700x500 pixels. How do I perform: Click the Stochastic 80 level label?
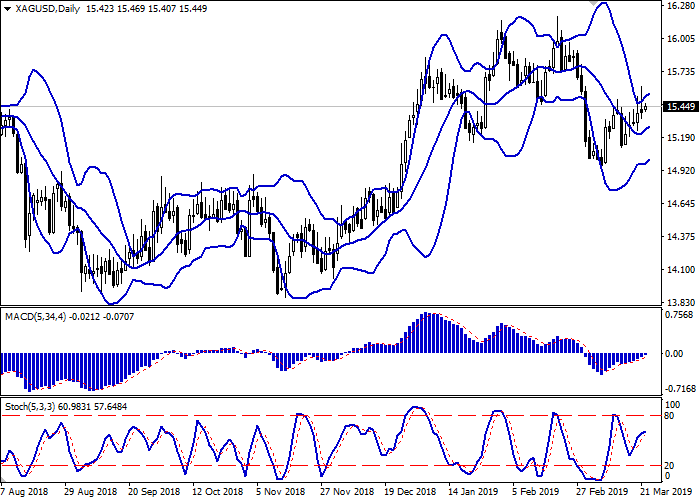pyautogui.click(x=671, y=415)
